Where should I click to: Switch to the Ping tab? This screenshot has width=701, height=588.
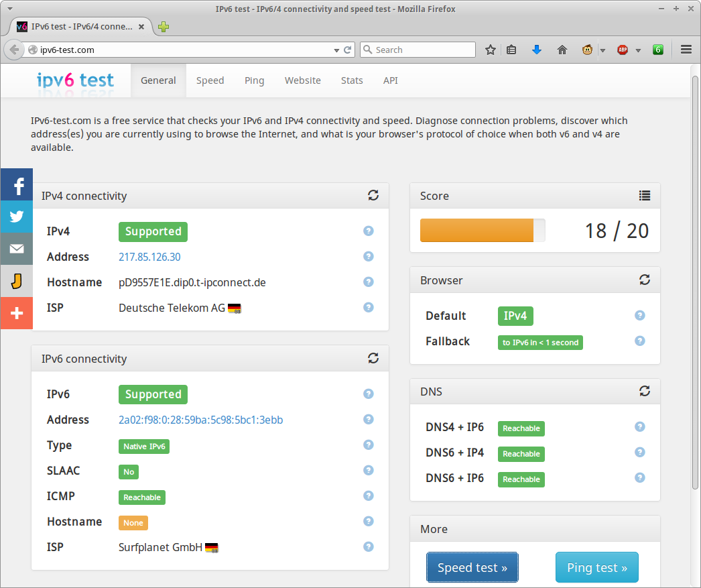(x=255, y=80)
